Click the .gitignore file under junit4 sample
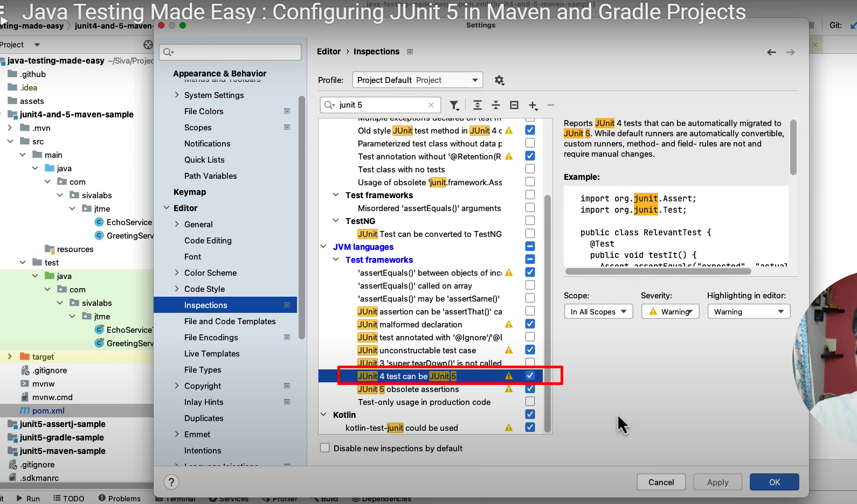This screenshot has height=504, width=857. (44, 370)
